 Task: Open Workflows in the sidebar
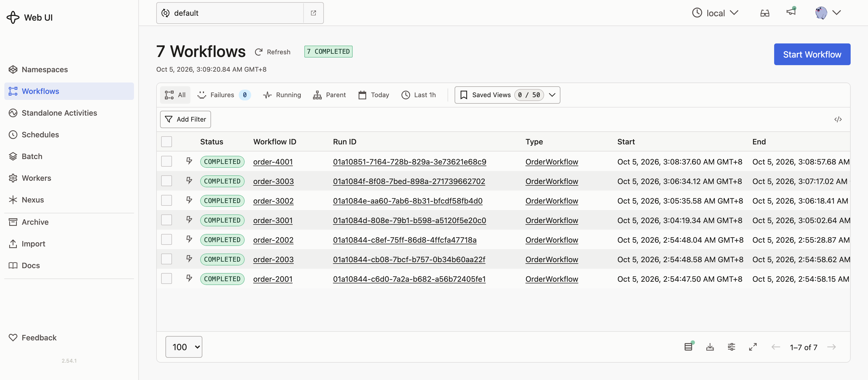pyautogui.click(x=69, y=91)
